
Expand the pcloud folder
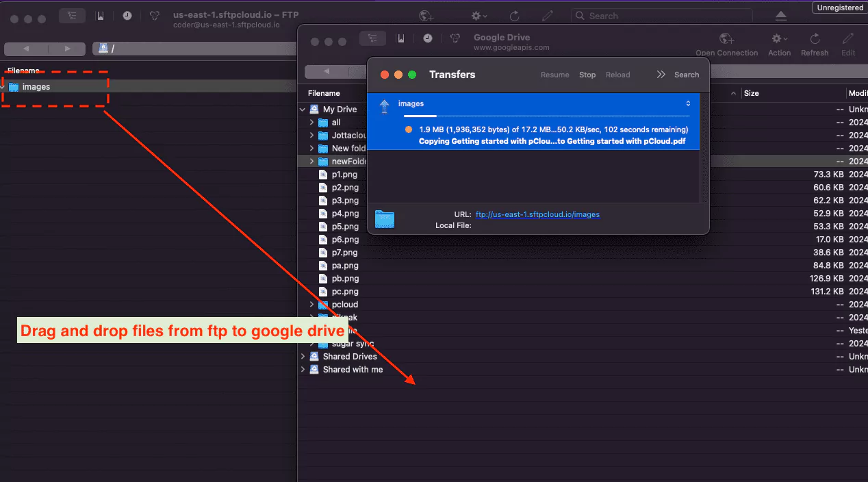coord(312,305)
